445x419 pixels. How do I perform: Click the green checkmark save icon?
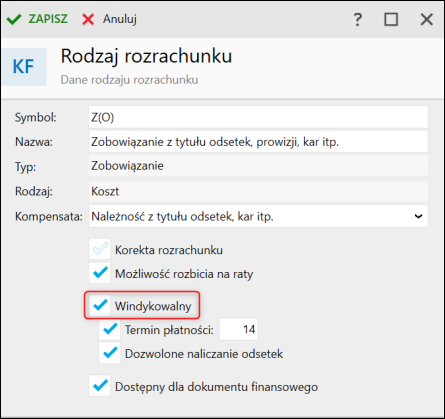[14, 19]
